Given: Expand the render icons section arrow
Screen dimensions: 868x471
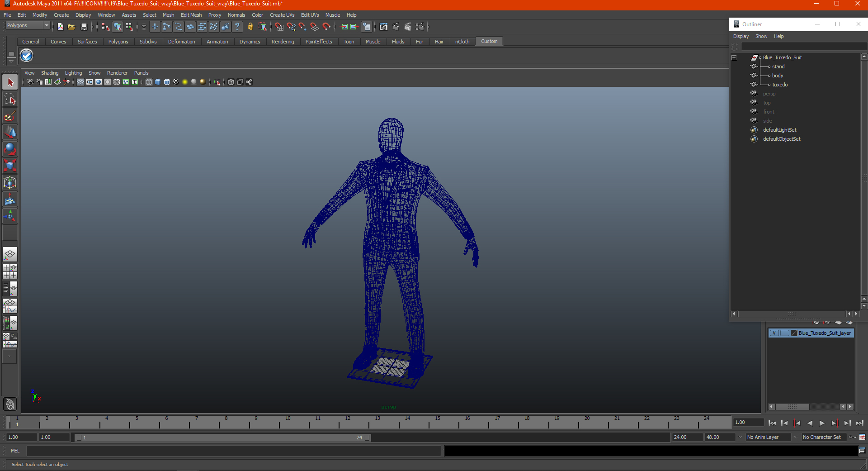Looking at the screenshot, I should (x=428, y=27).
